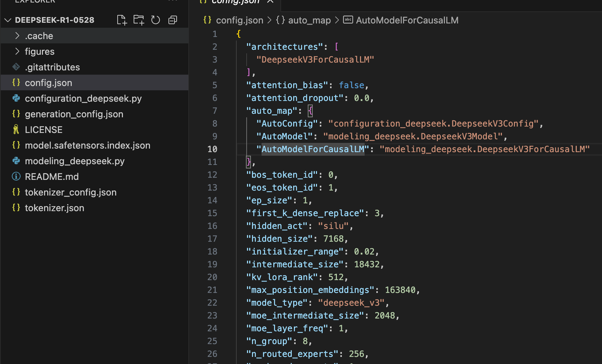Click the New File icon in Explorer header
The image size is (602, 364).
pos(122,20)
